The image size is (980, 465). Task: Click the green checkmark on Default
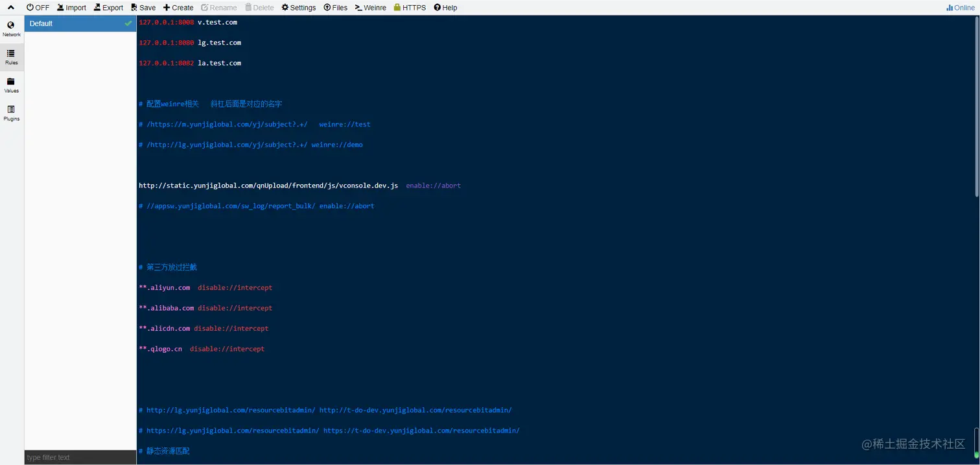[128, 23]
